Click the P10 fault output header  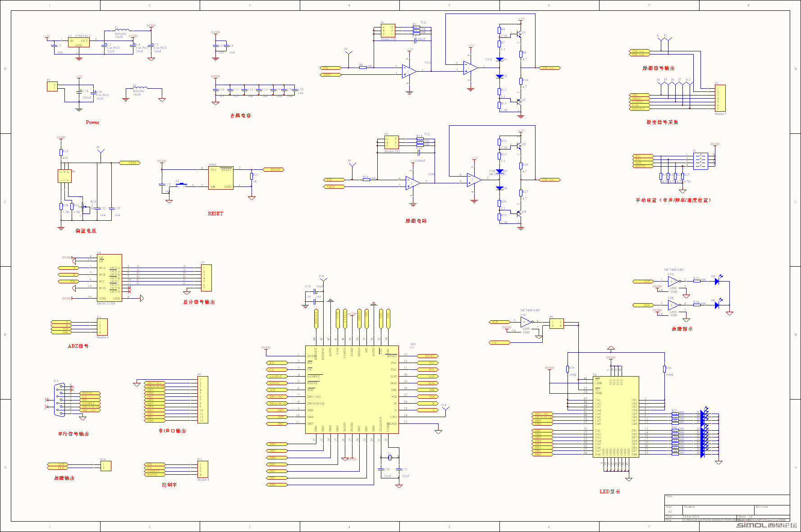coord(105,466)
